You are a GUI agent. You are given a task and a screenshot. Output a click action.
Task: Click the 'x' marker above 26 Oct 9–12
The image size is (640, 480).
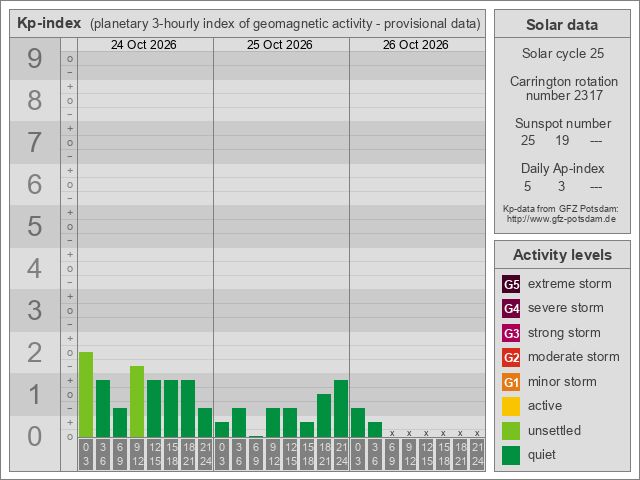coord(409,433)
